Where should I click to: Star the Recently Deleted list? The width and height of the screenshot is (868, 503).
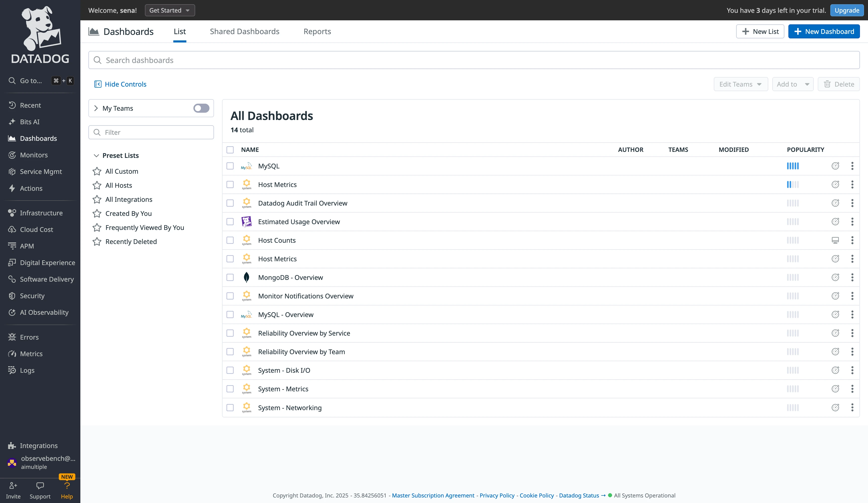pos(97,241)
